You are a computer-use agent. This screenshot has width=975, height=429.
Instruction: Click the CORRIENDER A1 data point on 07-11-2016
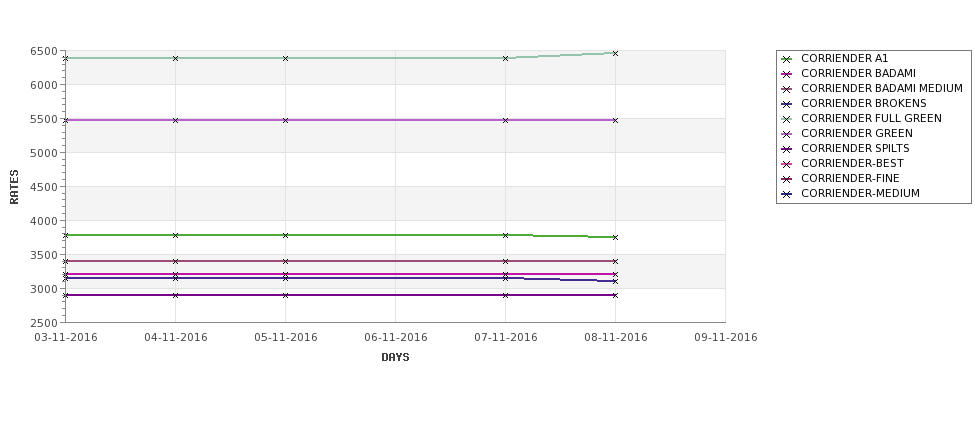coord(506,235)
